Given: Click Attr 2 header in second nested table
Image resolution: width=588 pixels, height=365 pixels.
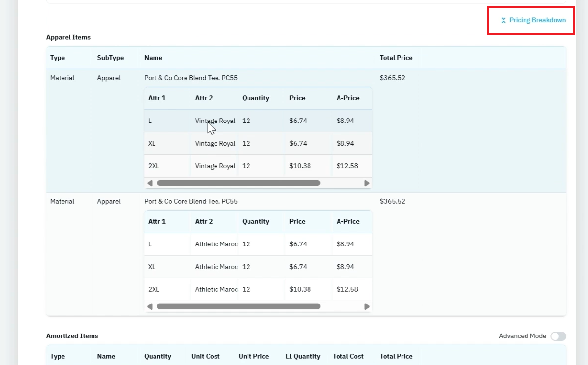Looking at the screenshot, I should click(204, 221).
